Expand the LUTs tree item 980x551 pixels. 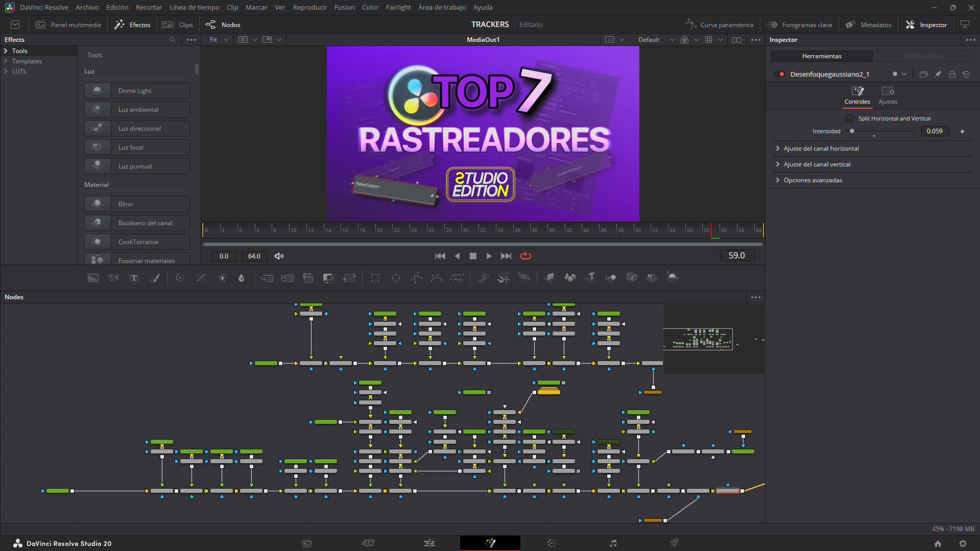coord(6,71)
